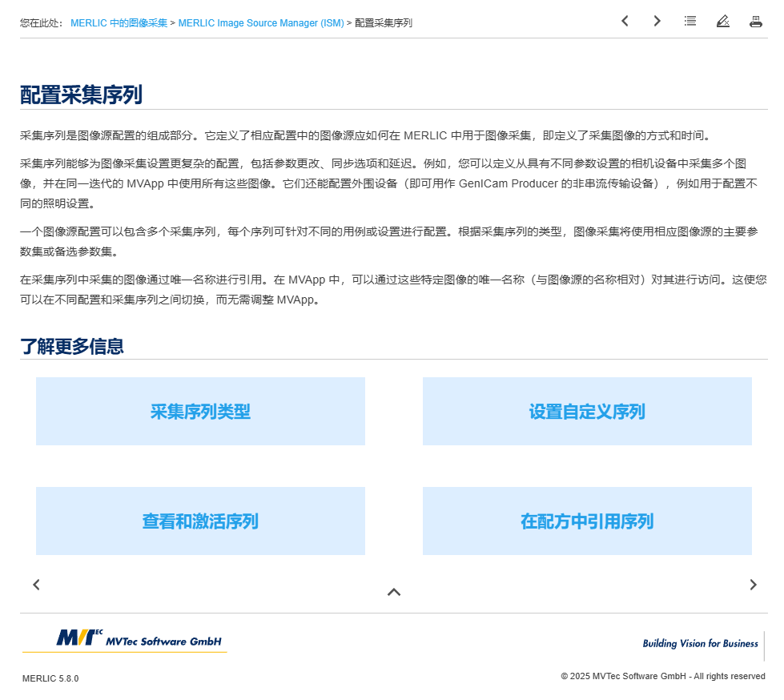Click the 了解更多信息 section heading

pyautogui.click(x=72, y=347)
